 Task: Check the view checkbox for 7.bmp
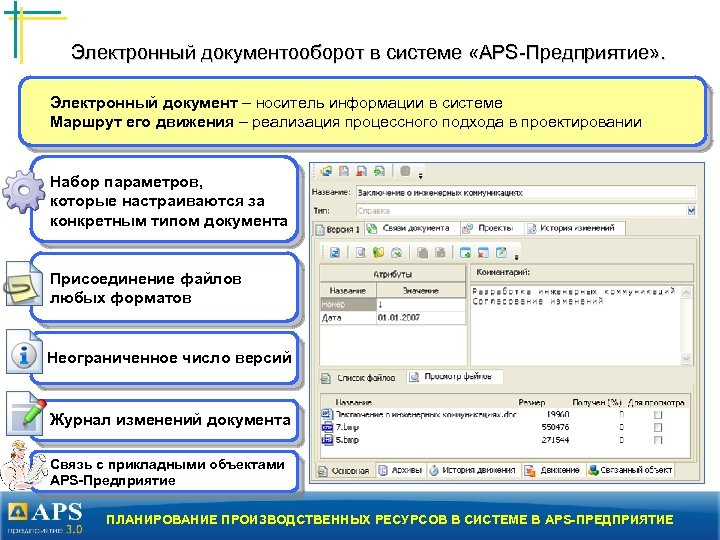(658, 428)
